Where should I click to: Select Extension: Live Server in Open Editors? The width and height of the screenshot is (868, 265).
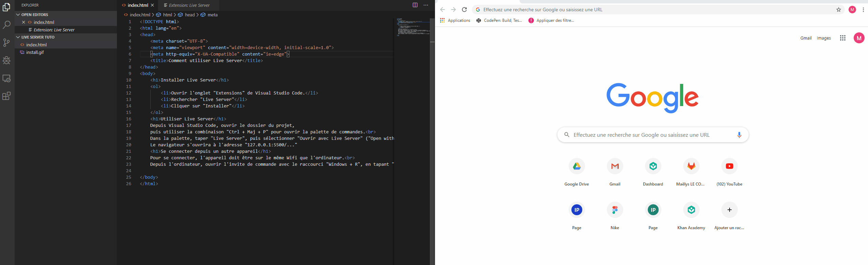pos(66,30)
